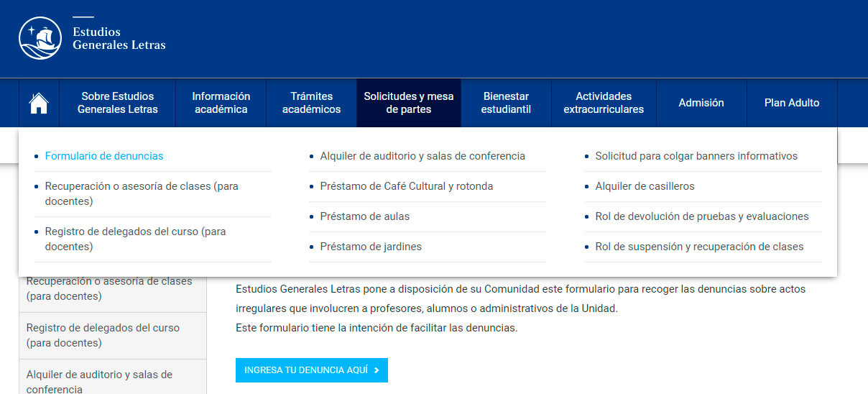Click the home icon in navigation bar

(39, 103)
